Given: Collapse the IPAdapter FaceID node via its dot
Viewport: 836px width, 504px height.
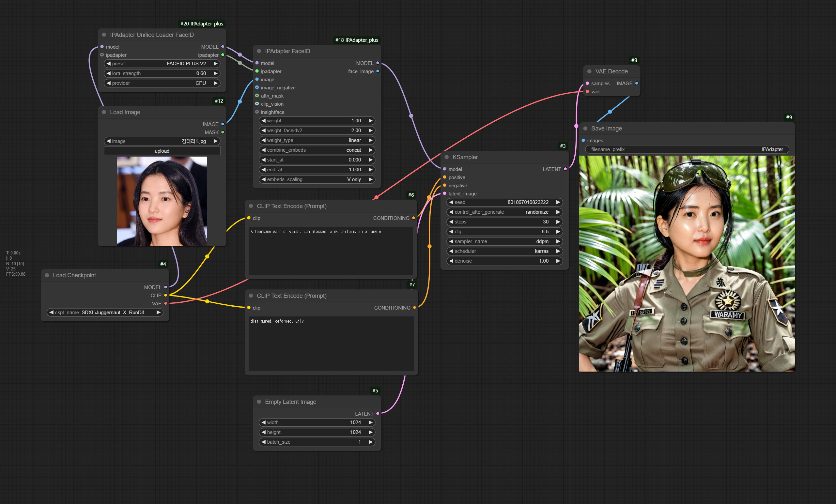Looking at the screenshot, I should (259, 51).
